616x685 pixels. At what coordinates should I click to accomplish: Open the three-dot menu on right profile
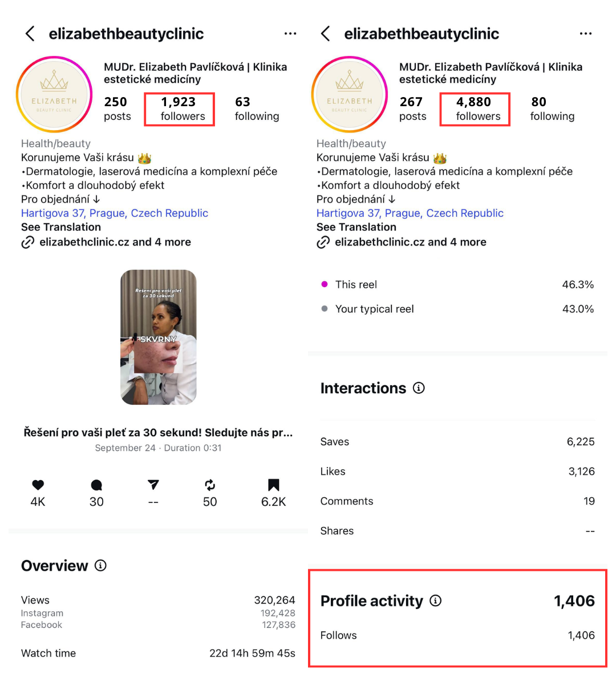click(x=586, y=34)
